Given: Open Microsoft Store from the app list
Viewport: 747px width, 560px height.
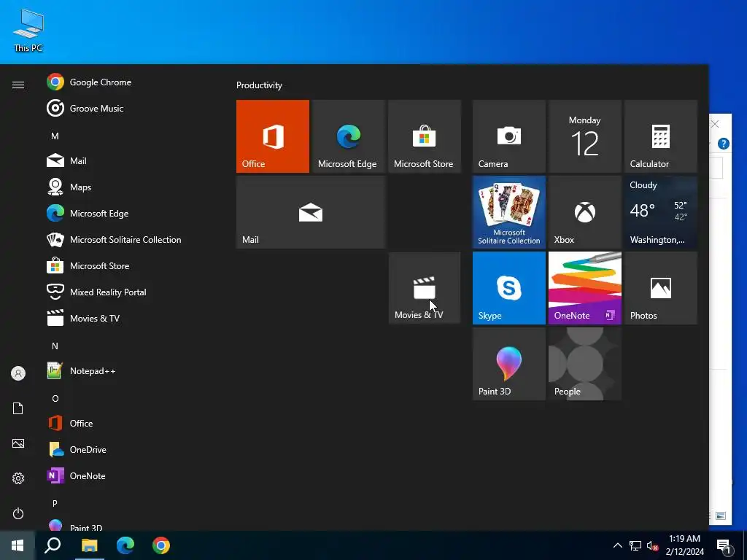Looking at the screenshot, I should click(128, 265).
